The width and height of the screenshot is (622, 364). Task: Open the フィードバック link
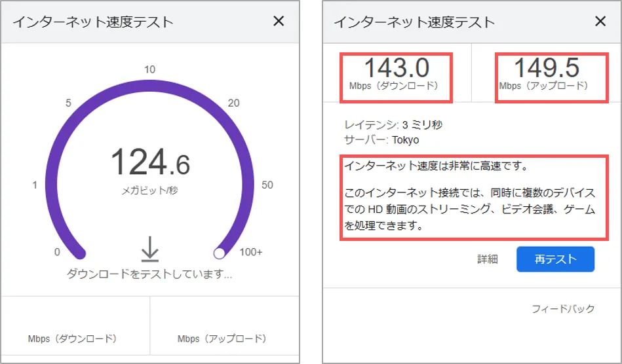563,308
